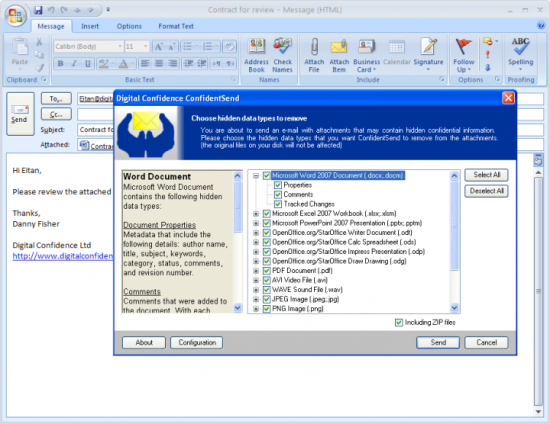
Task: Switch to Message ribbon tab
Action: [x=51, y=26]
